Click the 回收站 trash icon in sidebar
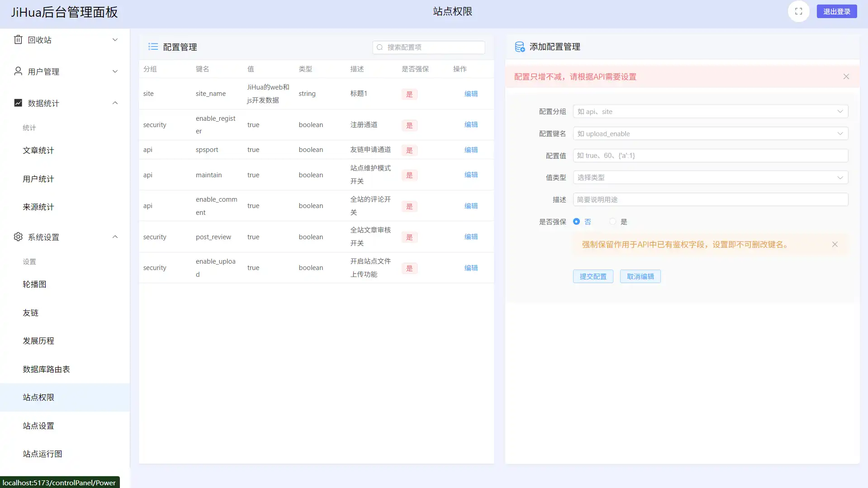 coord(18,39)
